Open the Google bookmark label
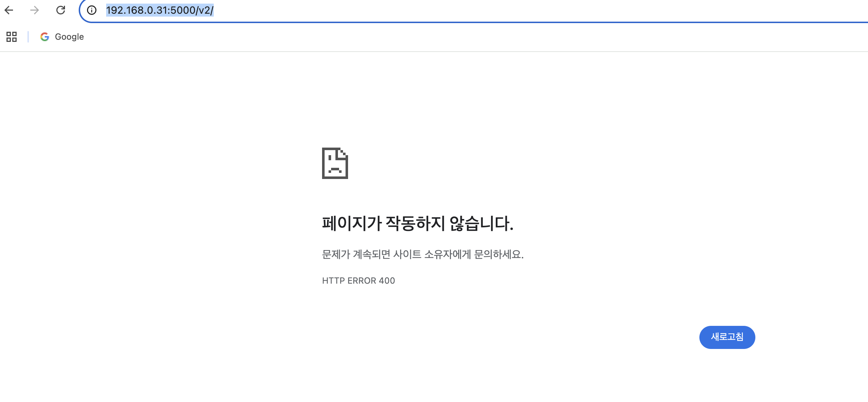The image size is (868, 402). tap(69, 37)
